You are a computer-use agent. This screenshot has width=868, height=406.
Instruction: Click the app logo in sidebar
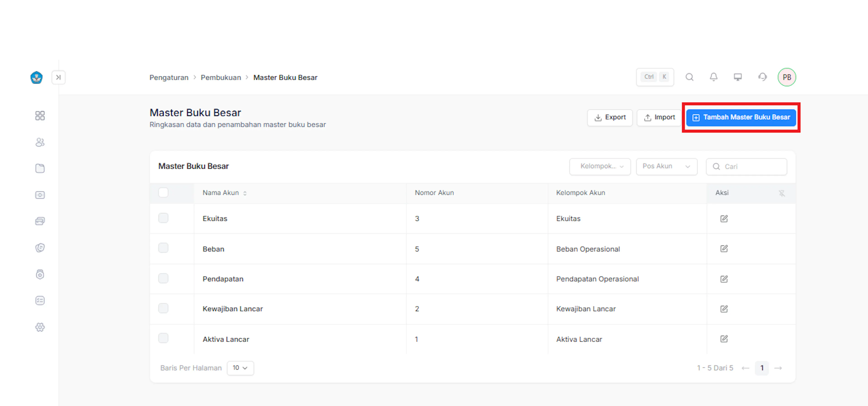(x=36, y=78)
